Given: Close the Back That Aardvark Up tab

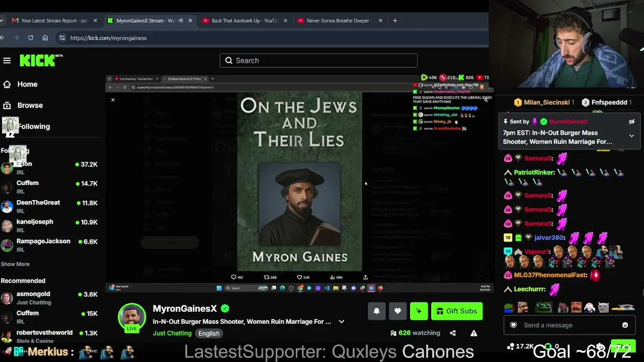Looking at the screenshot, I should 286,21.
